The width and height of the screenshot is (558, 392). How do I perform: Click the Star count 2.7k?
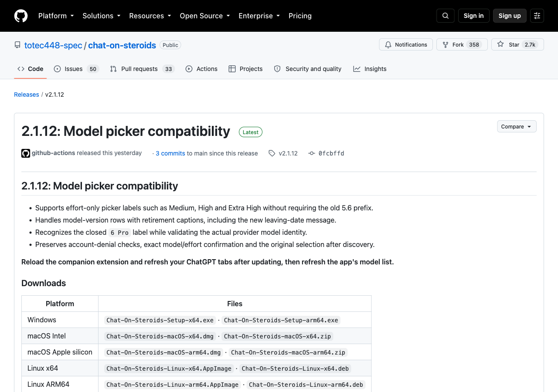coord(530,44)
